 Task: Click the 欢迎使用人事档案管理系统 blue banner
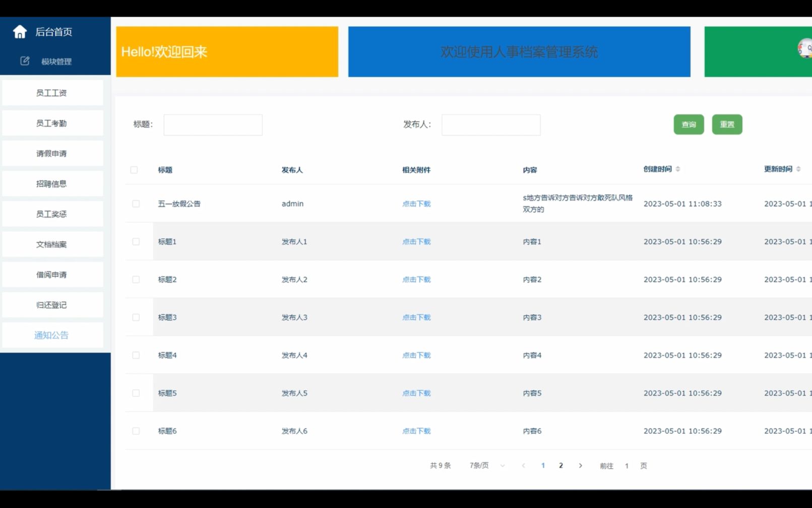(519, 51)
